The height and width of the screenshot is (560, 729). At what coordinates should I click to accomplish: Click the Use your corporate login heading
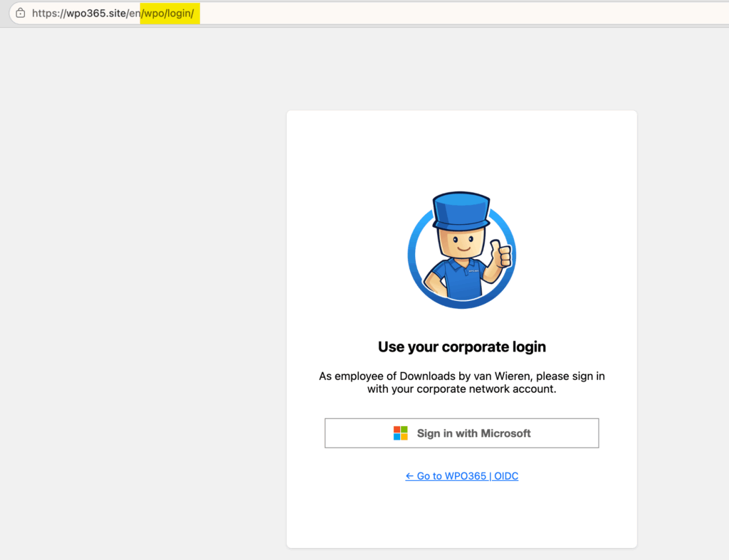tap(461, 347)
